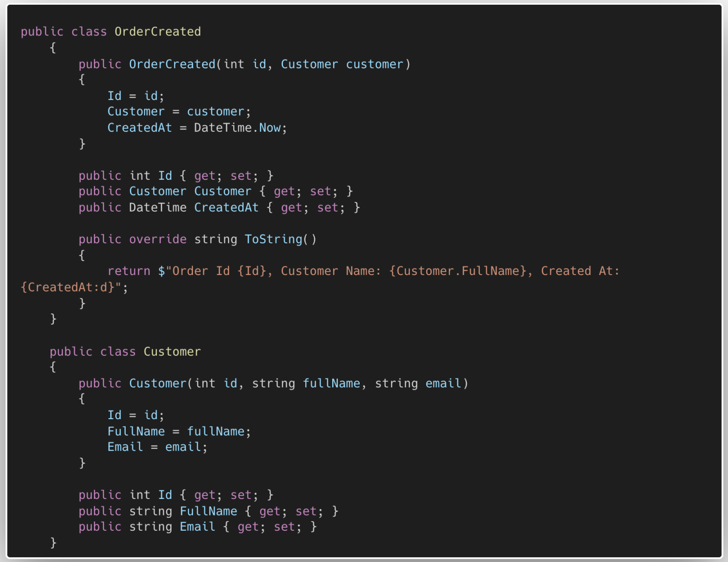The height and width of the screenshot is (562, 728).
Task: Click DateTime.Now in the constructor body
Action: point(239,128)
